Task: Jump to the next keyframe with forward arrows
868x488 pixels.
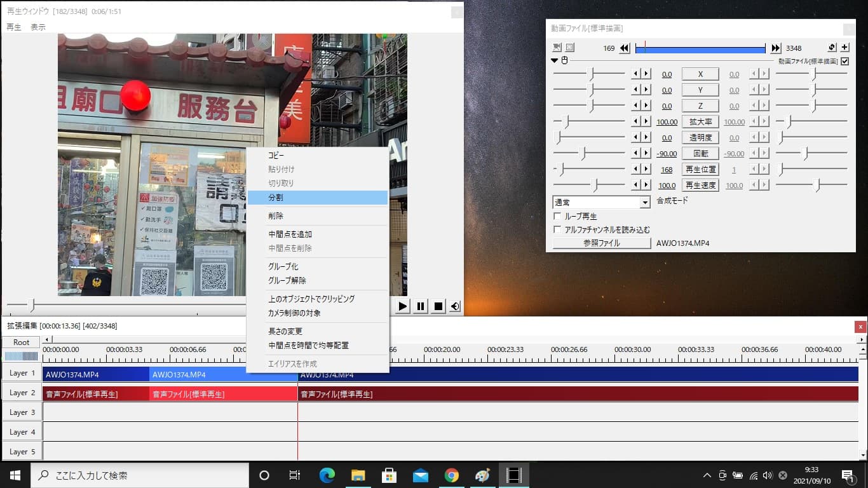Action: (x=776, y=48)
